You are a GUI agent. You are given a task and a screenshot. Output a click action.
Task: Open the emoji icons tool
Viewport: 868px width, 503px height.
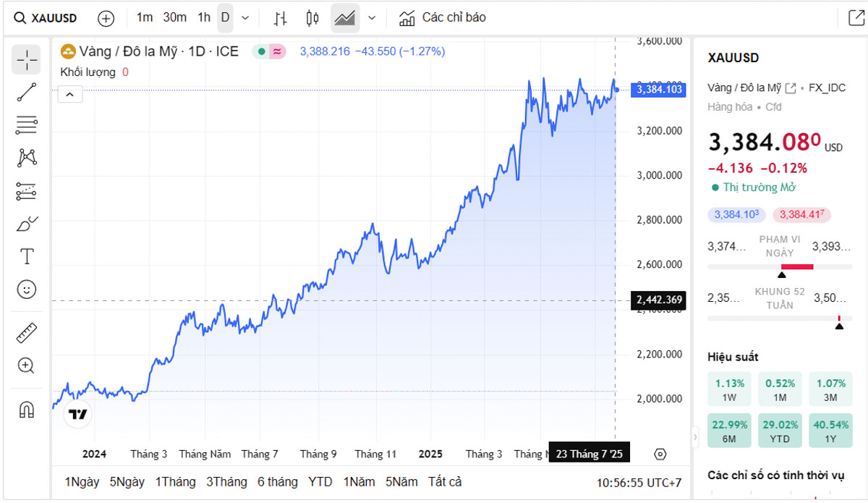(x=26, y=289)
